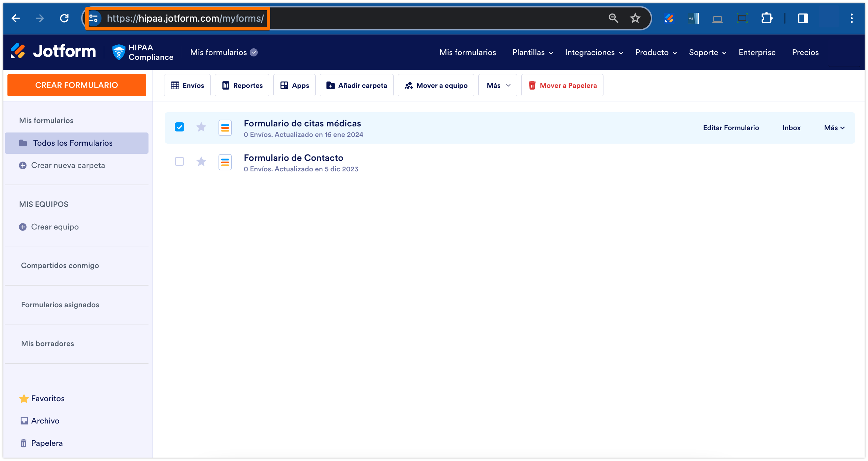This screenshot has width=868, height=461.
Task: Click the CREAR FORMULARIO button
Action: (77, 85)
